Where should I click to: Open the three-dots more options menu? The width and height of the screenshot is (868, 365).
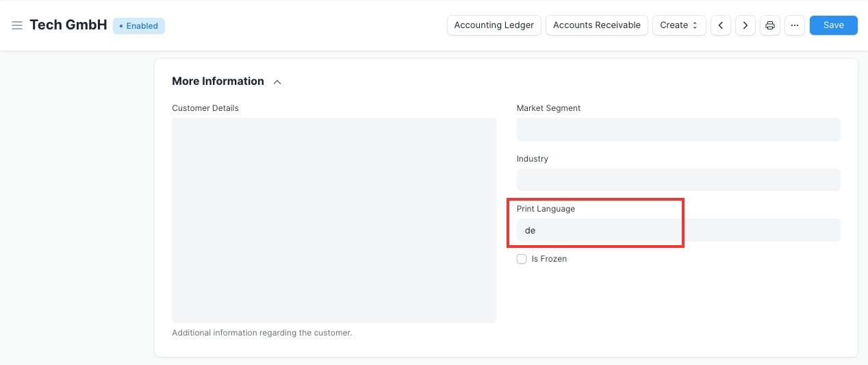point(794,25)
